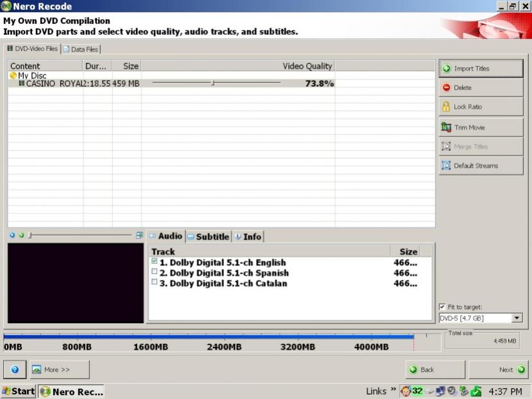Click the Import Titles button
This screenshot has height=399, width=532.
click(x=481, y=69)
